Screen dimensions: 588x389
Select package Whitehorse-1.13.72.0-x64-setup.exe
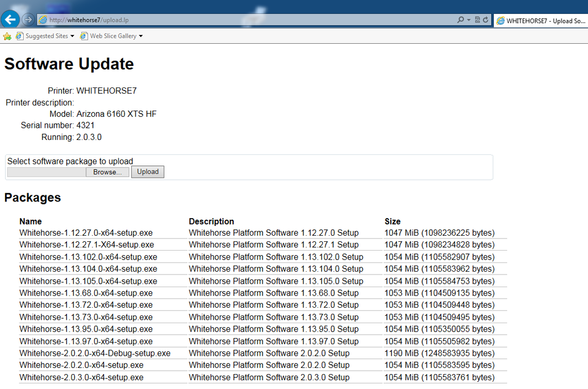click(x=86, y=305)
